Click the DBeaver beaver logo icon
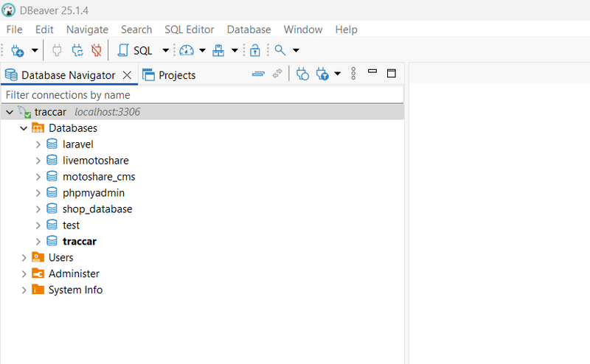The height and width of the screenshot is (364, 590). click(8, 10)
